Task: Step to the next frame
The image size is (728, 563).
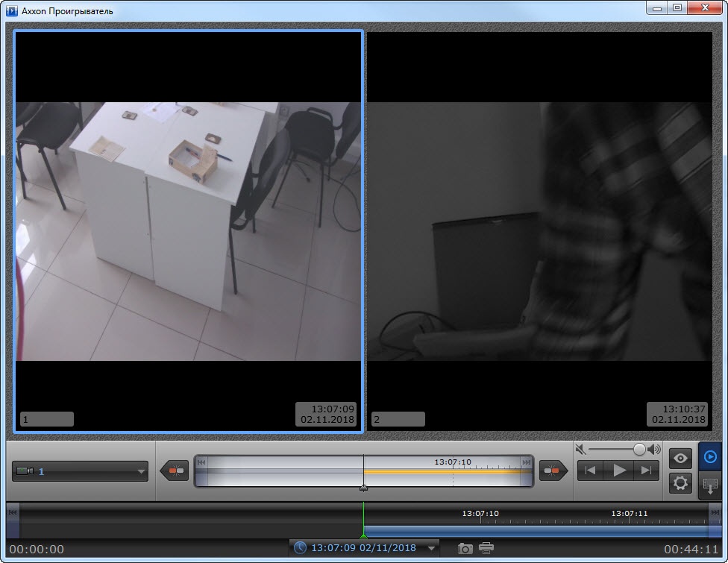Action: pyautogui.click(x=646, y=471)
